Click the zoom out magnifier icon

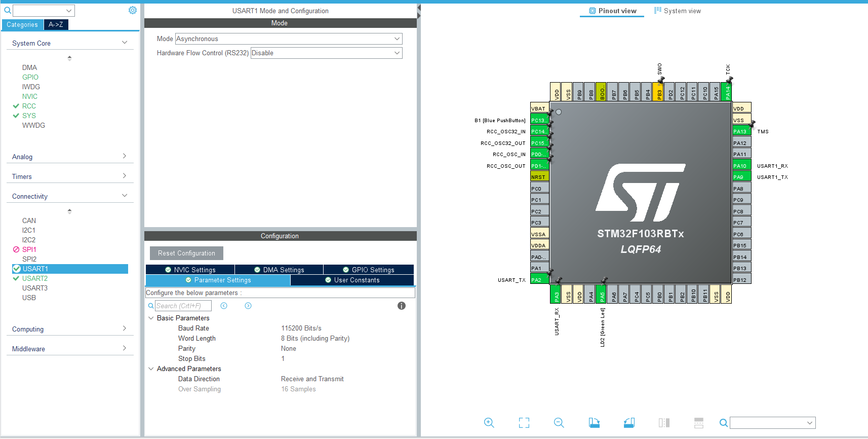(x=559, y=423)
